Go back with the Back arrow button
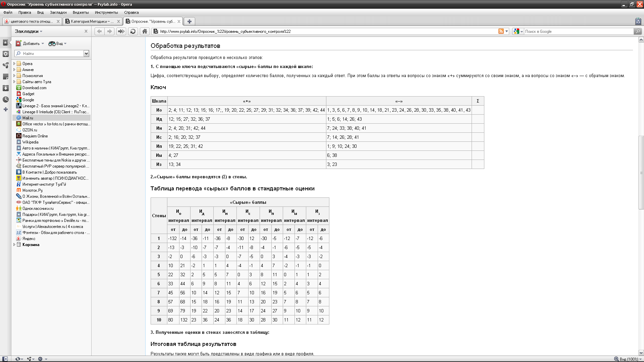The width and height of the screenshot is (644, 362). [x=99, y=31]
